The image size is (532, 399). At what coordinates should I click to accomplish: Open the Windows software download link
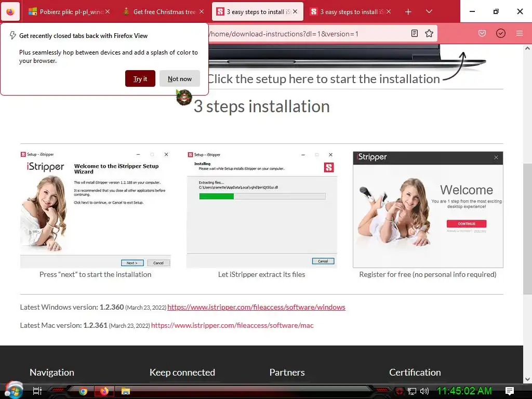tap(256, 307)
